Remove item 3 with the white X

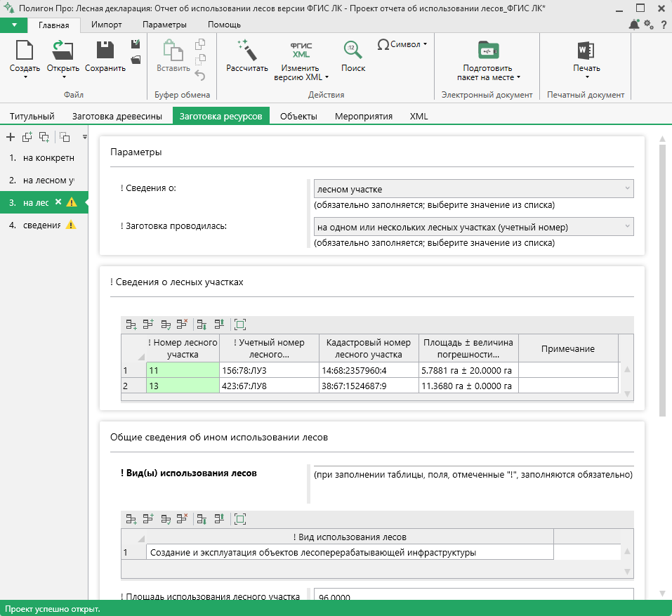pos(58,202)
